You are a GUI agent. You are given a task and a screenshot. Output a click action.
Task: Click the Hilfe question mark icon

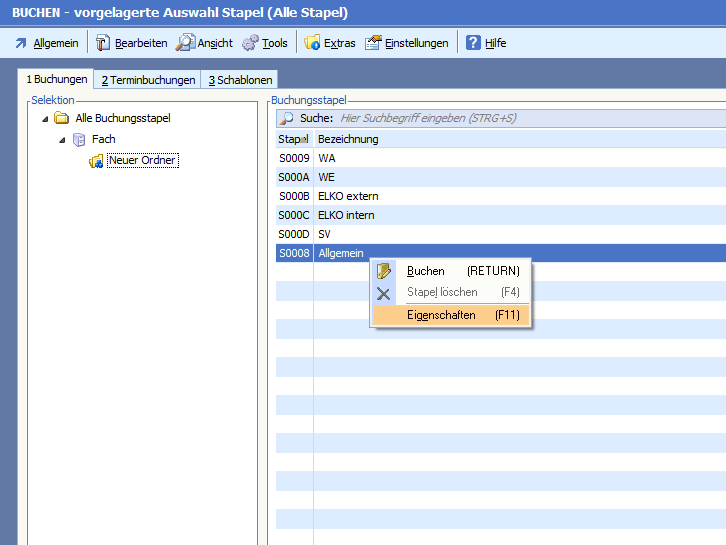click(x=474, y=43)
